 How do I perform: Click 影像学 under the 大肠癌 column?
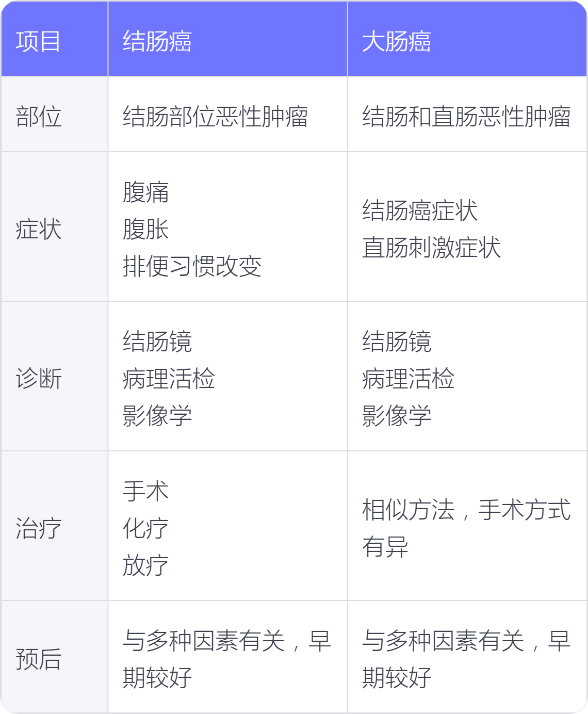(x=397, y=416)
